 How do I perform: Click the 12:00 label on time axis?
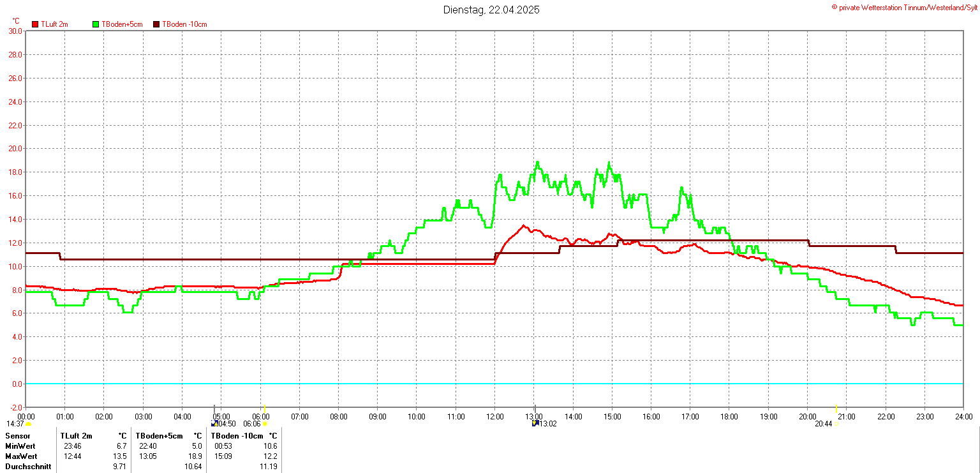coord(495,417)
